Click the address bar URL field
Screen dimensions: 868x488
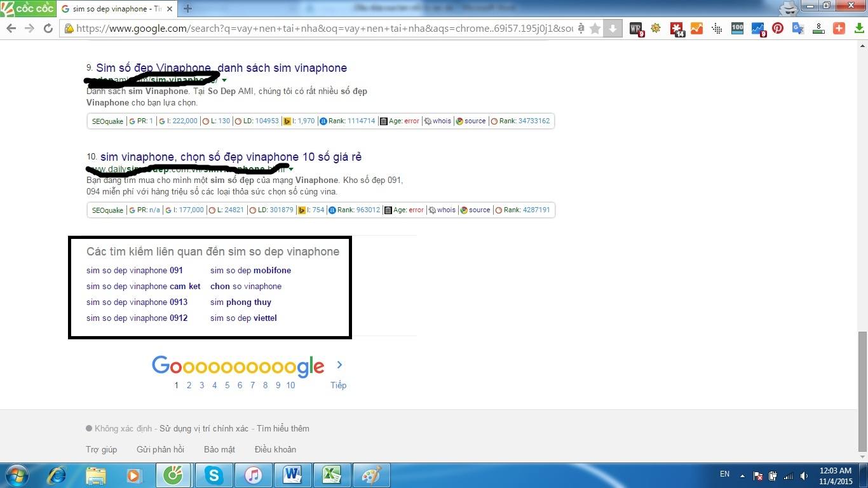point(324,29)
